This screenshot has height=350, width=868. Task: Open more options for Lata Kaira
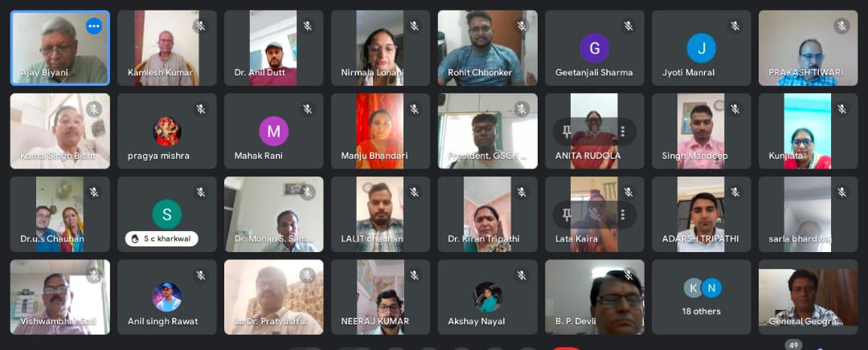click(623, 214)
